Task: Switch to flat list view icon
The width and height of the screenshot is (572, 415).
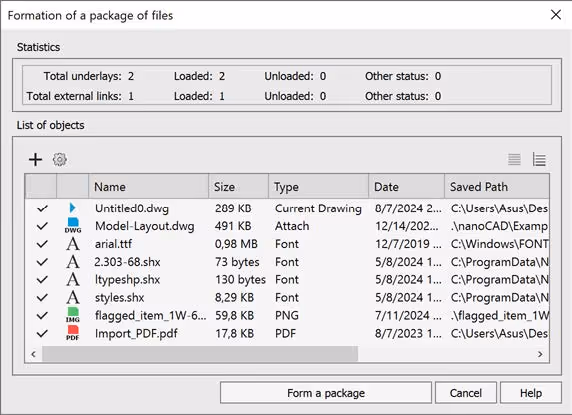Action: tap(514, 159)
